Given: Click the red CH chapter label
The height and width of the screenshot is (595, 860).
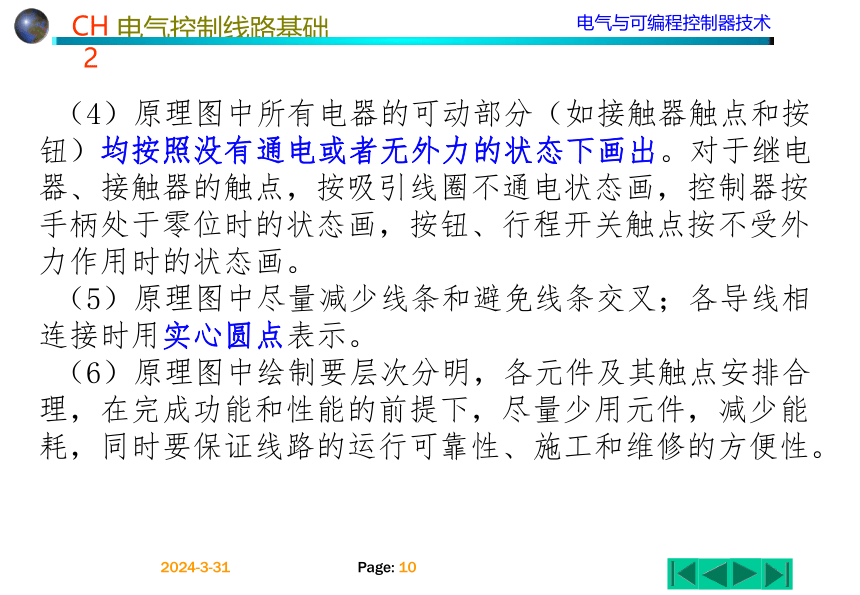Looking at the screenshot, I should [90, 26].
